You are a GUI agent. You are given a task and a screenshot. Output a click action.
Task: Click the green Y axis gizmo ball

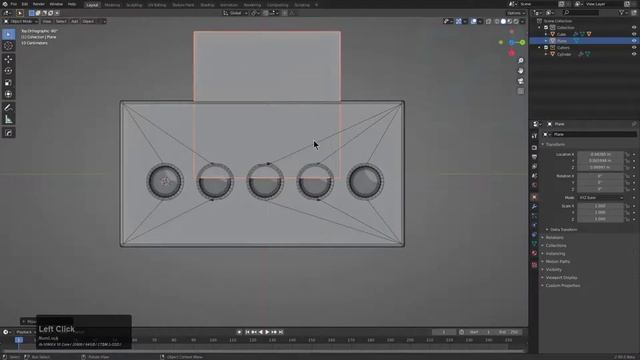pos(522,42)
